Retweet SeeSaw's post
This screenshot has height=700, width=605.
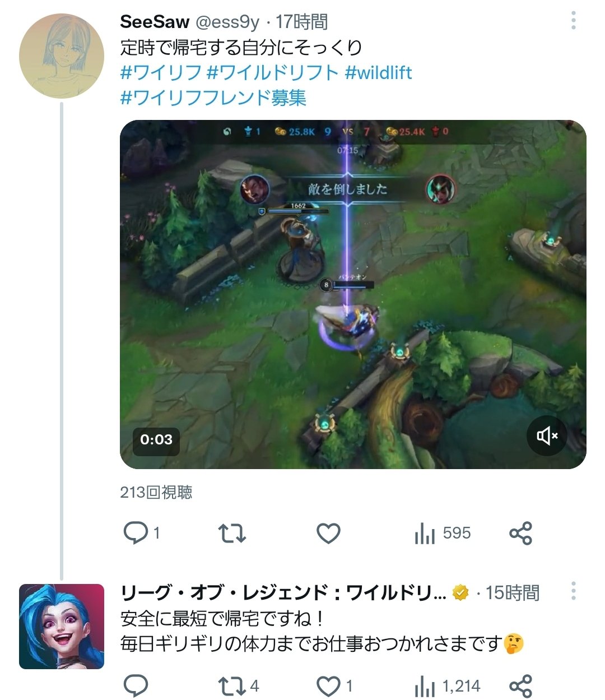point(231,533)
